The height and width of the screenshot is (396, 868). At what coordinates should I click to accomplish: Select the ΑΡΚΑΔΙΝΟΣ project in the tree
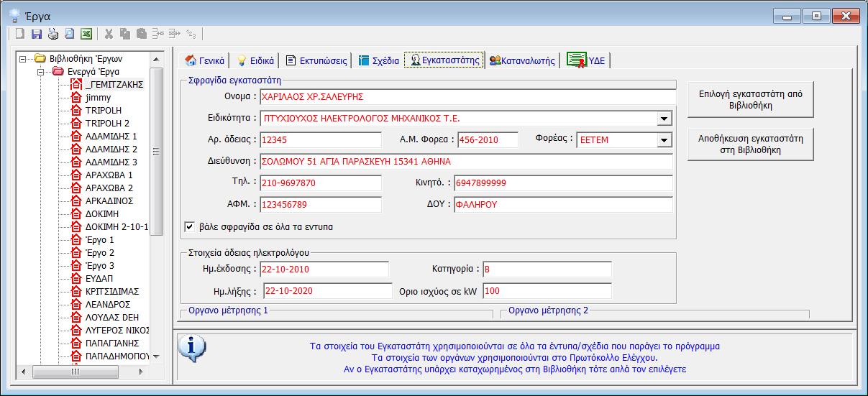tap(109, 201)
